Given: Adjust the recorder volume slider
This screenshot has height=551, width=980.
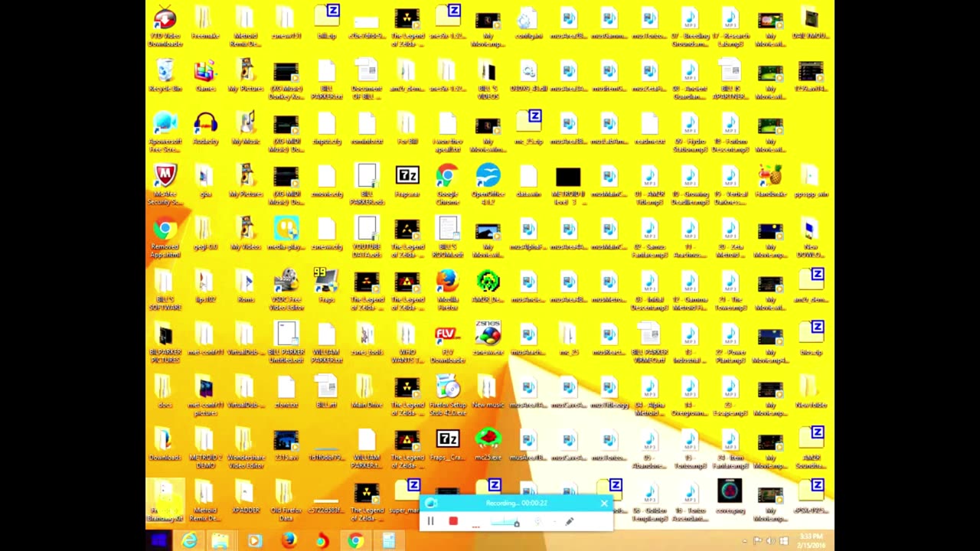Looking at the screenshot, I should [505, 522].
